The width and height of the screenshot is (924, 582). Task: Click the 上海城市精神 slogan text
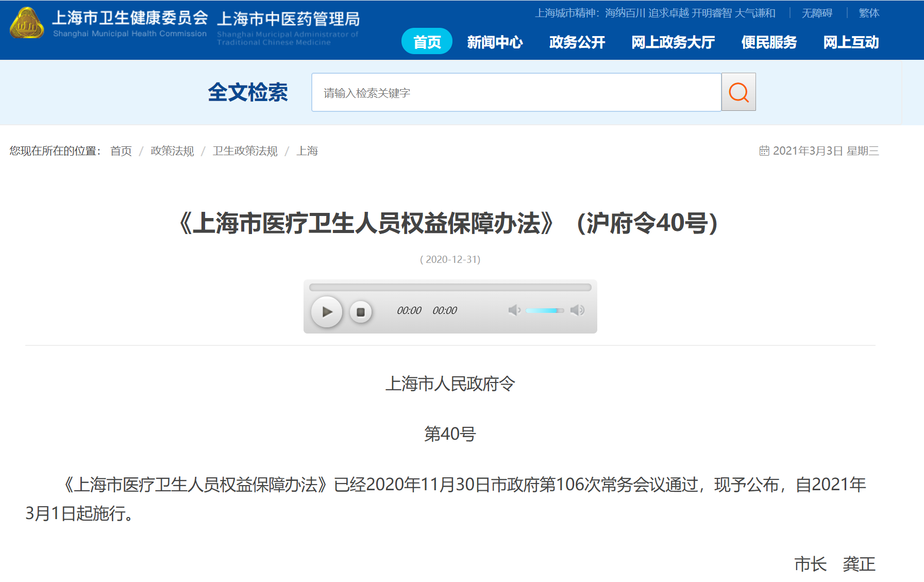point(655,13)
